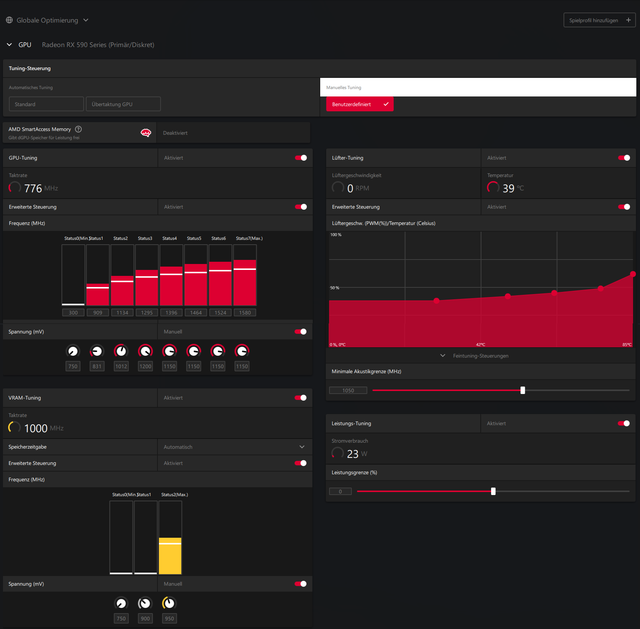
Task: Click the 909 frequency input field
Action: click(x=98, y=313)
